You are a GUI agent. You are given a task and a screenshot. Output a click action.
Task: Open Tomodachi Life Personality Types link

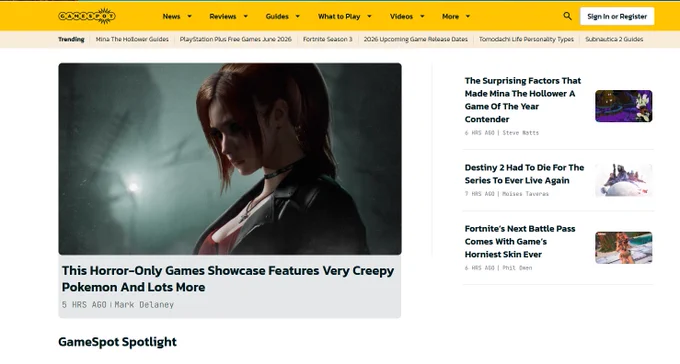526,39
